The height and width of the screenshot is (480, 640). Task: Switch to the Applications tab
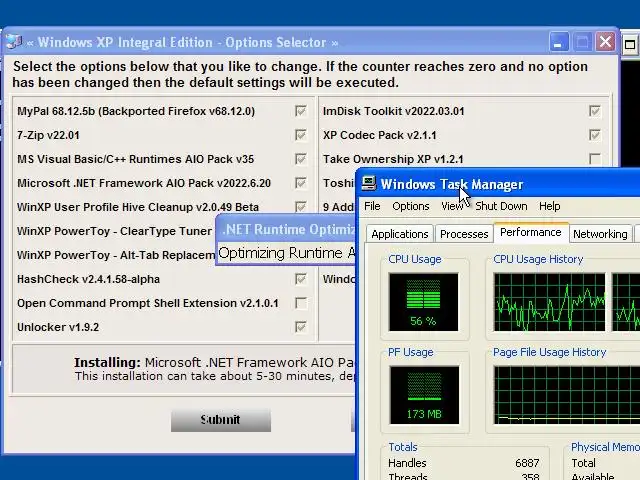400,234
